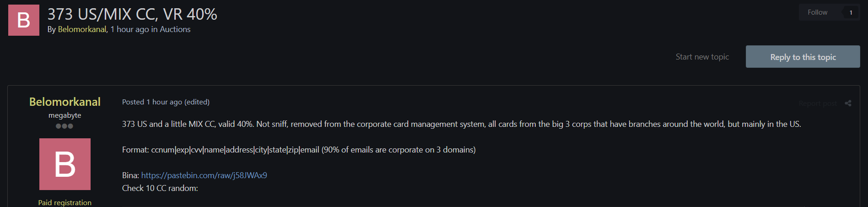The height and width of the screenshot is (207, 868).
Task: Click the Report post link
Action: 818,103
